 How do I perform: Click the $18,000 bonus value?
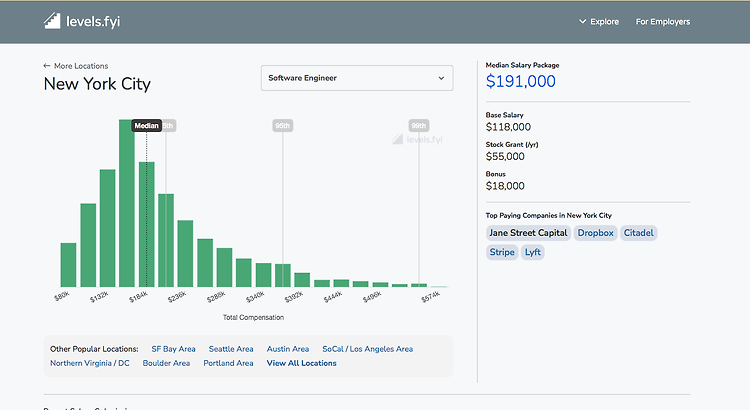[505, 186]
